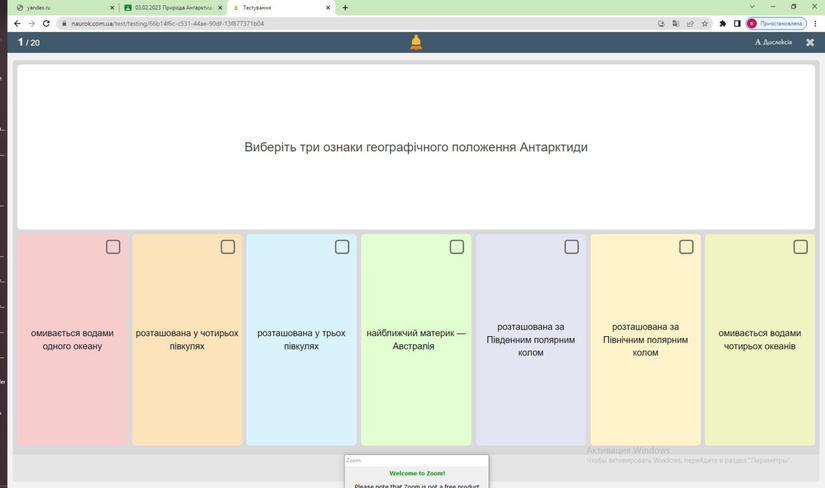This screenshot has height=488, width=825.
Task: Click the install/download icon in the address bar
Action: tap(661, 24)
